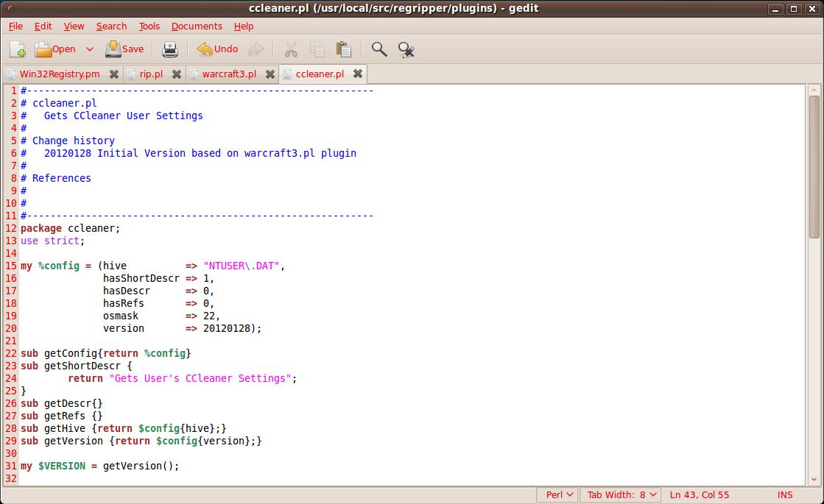Close the ccleaner.pl tab
The height and width of the screenshot is (504, 824).
point(357,74)
